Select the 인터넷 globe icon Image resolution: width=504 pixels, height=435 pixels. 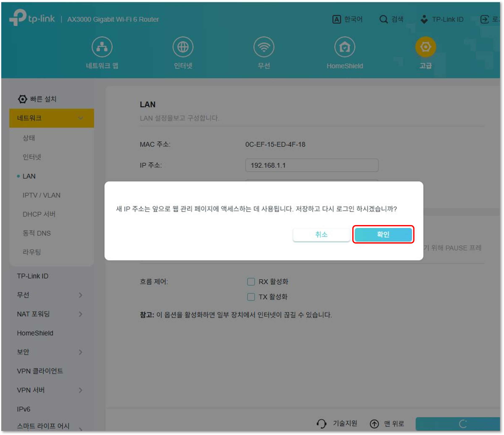183,47
